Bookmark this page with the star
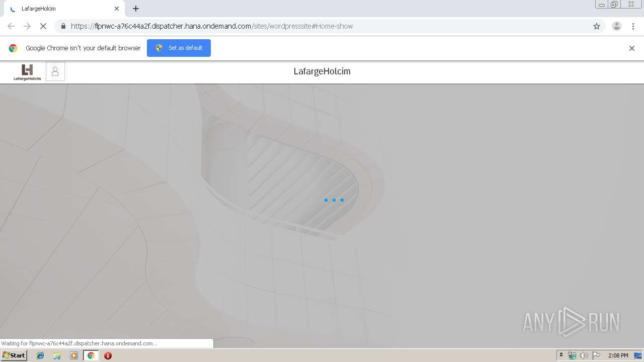 (x=597, y=26)
